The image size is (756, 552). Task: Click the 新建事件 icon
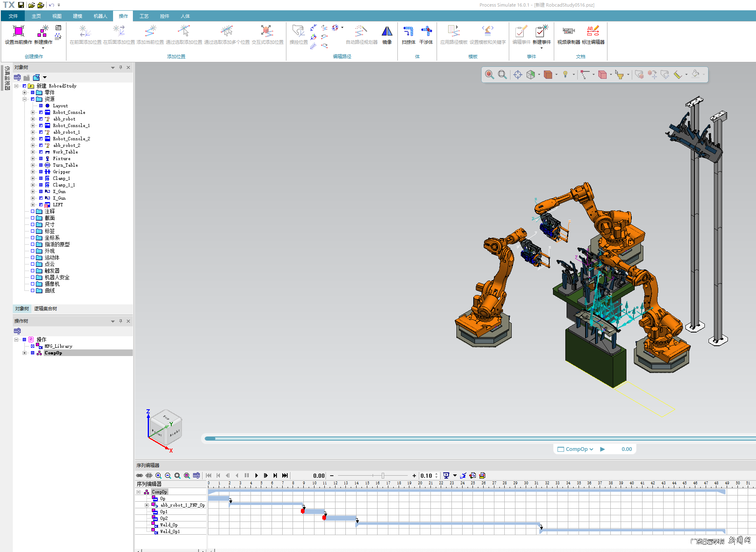click(x=541, y=32)
